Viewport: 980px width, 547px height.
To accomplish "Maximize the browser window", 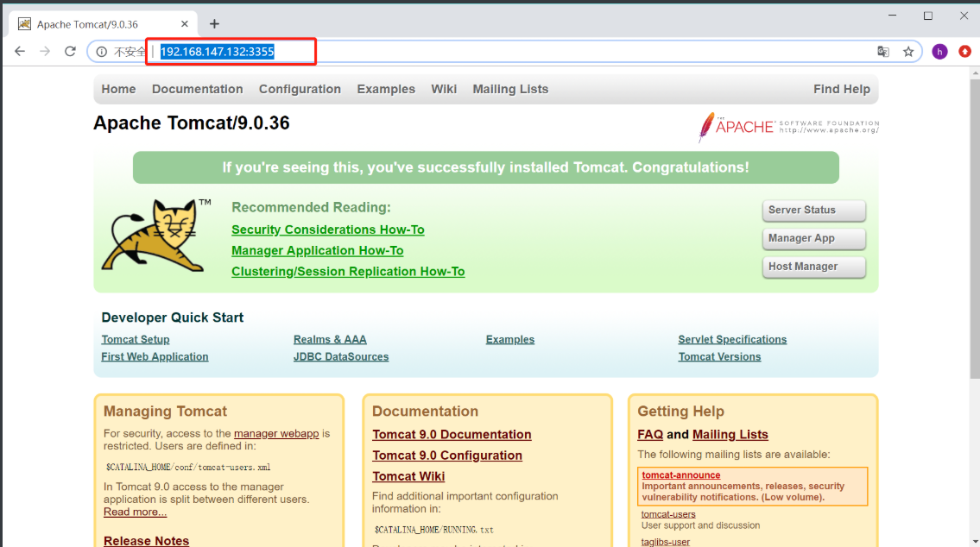I will pyautogui.click(x=928, y=16).
